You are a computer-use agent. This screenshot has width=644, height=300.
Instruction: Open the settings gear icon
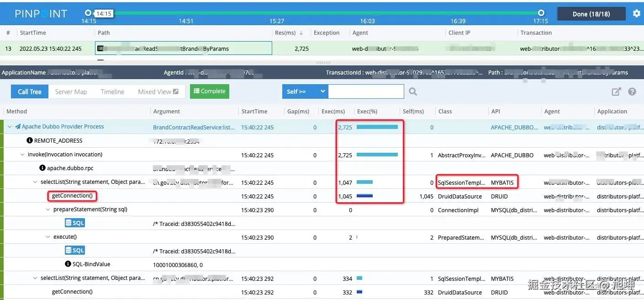(x=636, y=14)
